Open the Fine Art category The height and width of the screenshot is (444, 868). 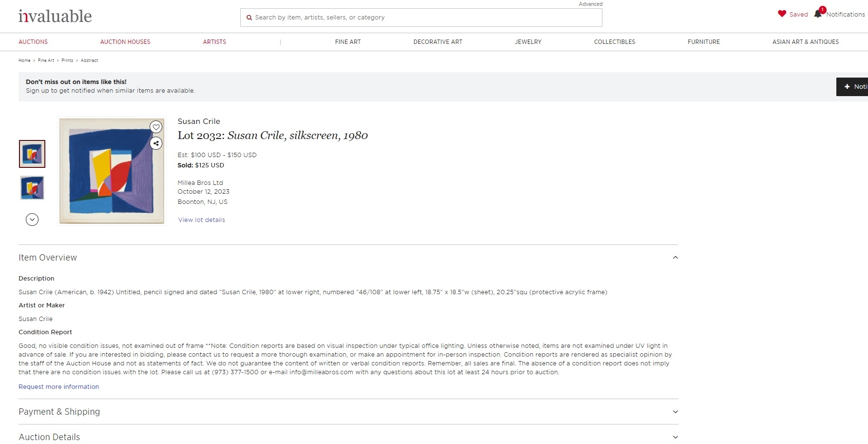point(348,42)
